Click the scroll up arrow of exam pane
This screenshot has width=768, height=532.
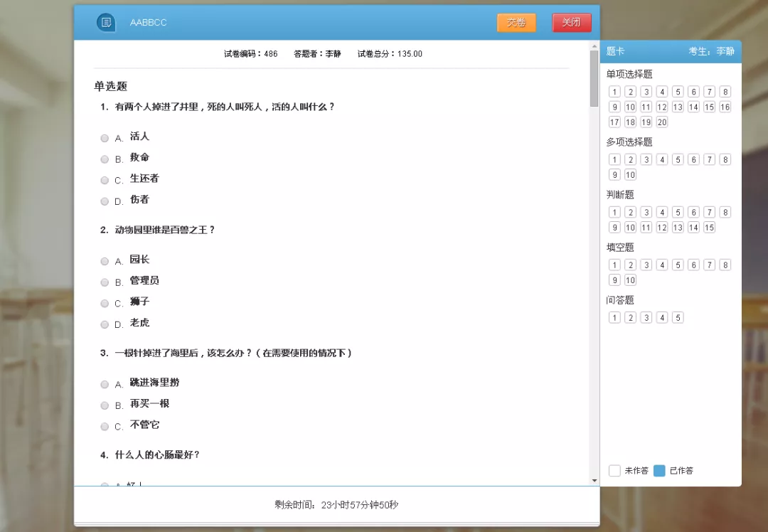point(594,46)
